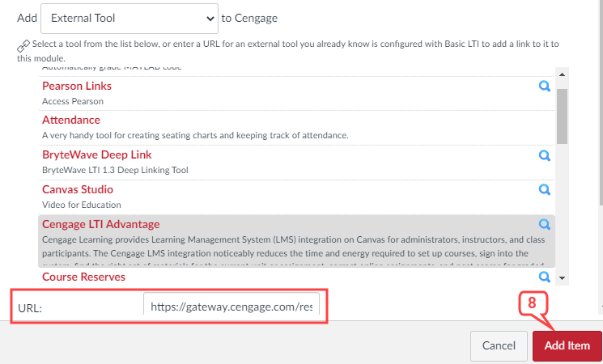Click the 'Video for Education' description text

[x=82, y=205]
